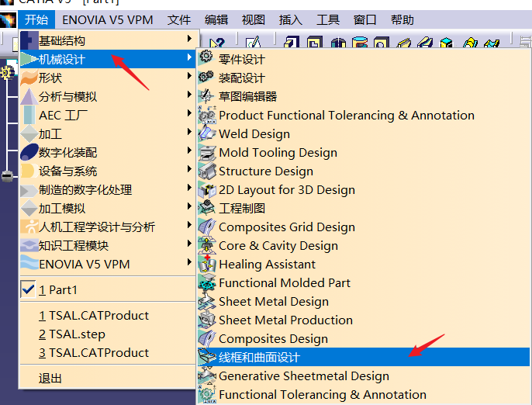Click the Core & Cavity Design icon
Image resolution: width=532 pixels, height=405 pixels.
click(206, 245)
